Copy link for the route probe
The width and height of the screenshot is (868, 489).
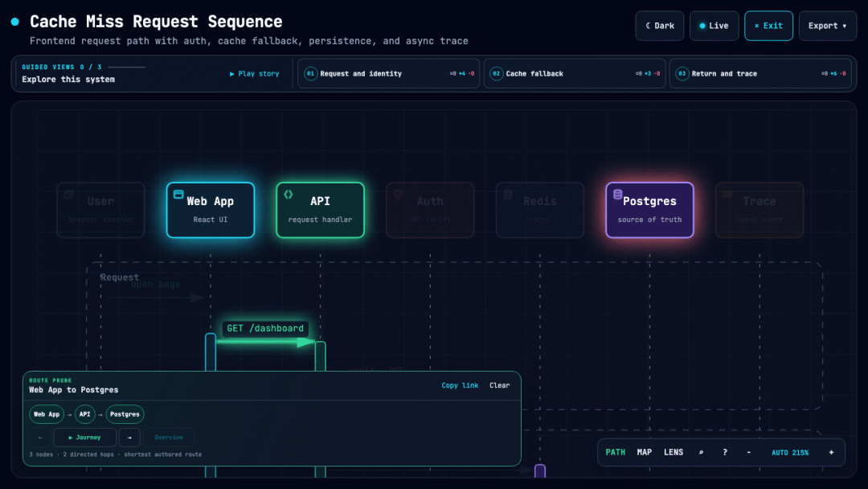point(460,385)
